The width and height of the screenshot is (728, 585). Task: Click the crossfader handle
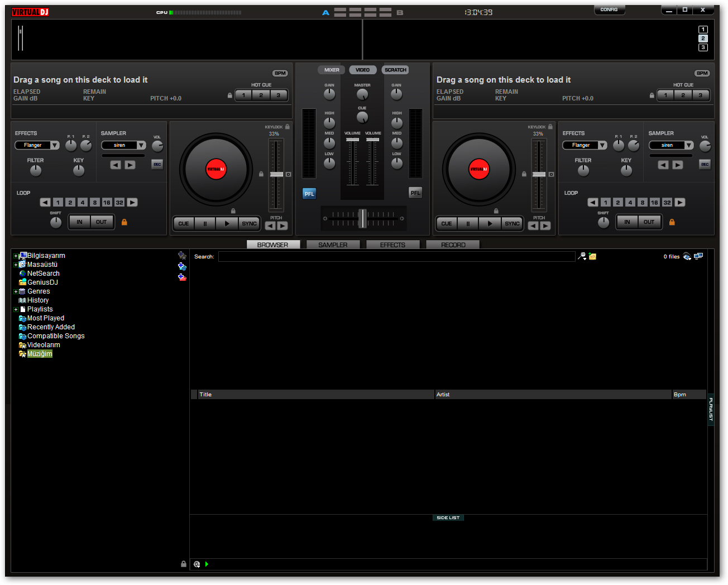point(362,218)
